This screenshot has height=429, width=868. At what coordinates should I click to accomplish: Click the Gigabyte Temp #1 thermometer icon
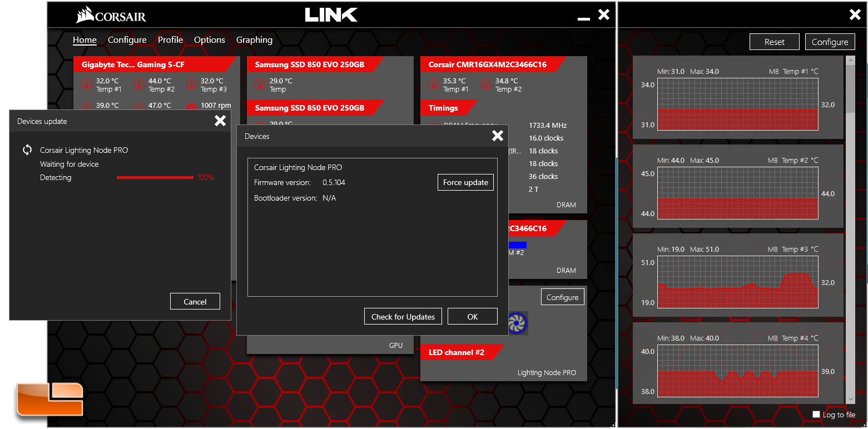pos(87,85)
